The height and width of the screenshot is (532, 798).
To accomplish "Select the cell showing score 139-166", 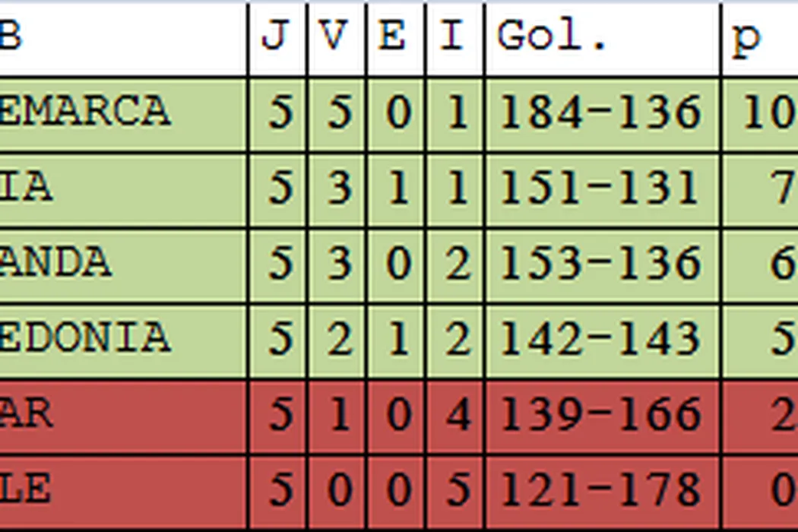I will pyautogui.click(x=601, y=415).
